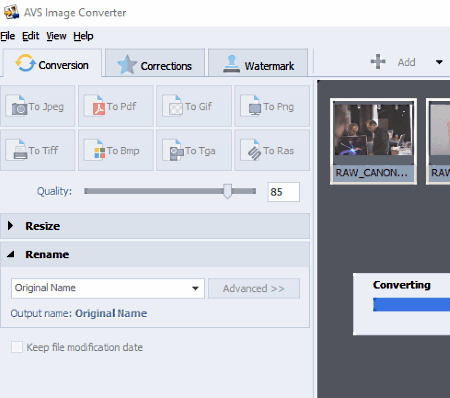Click the plus Add images icon
Image resolution: width=450 pixels, height=398 pixels.
(378, 62)
